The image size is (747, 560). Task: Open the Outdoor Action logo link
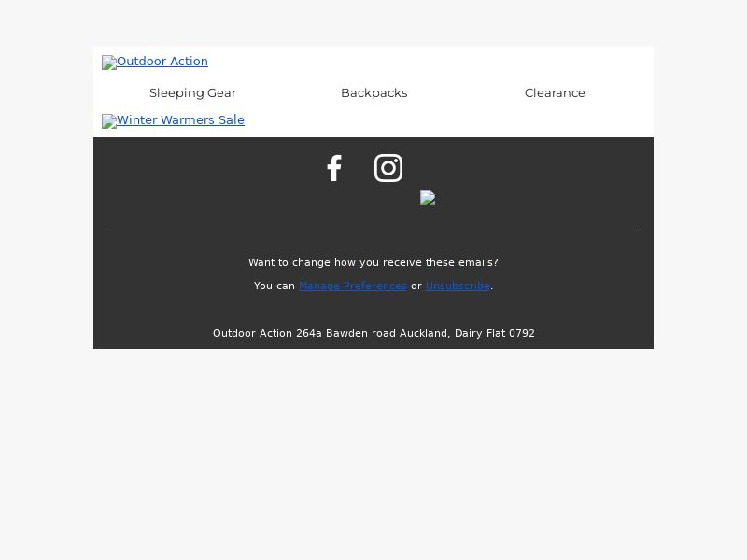click(x=155, y=62)
